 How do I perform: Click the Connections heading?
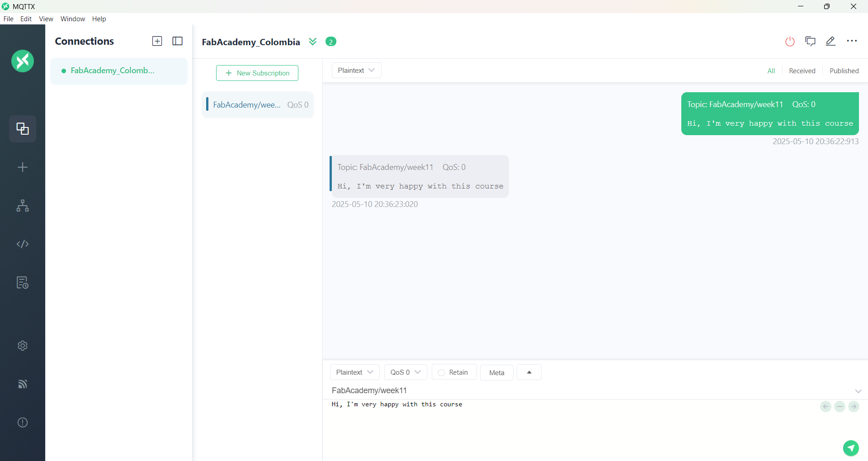click(x=85, y=41)
